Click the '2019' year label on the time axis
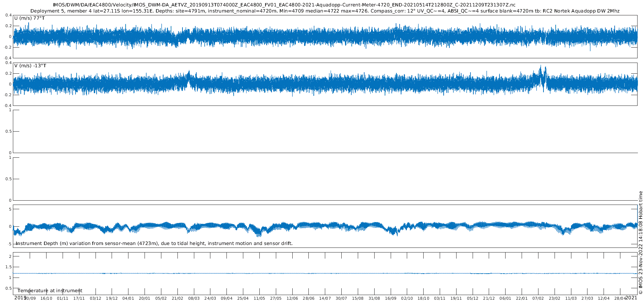The width and height of the screenshot is (644, 304). [20, 298]
